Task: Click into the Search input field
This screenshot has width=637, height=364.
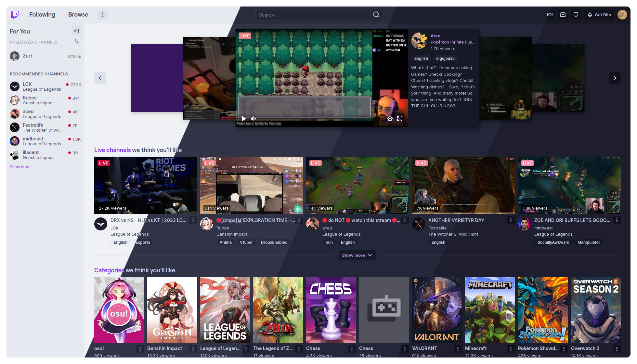Action: [312, 15]
